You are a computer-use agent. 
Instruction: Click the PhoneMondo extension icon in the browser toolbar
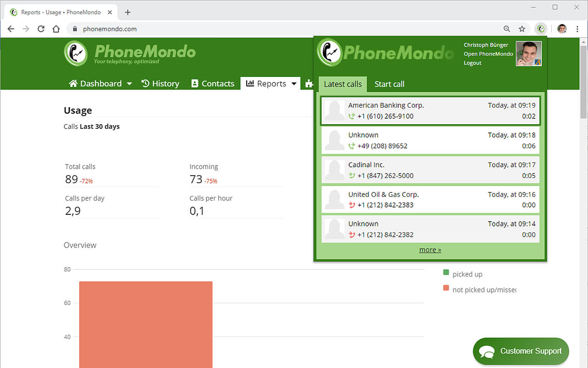coord(541,29)
